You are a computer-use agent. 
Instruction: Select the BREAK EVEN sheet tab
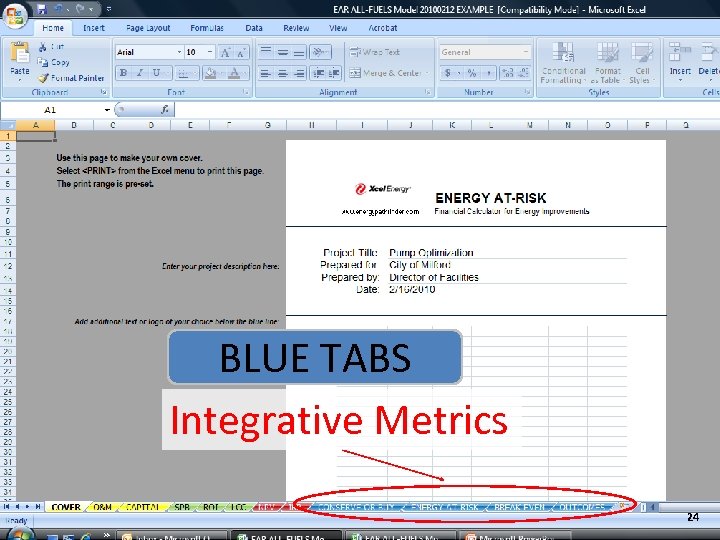tap(519, 507)
